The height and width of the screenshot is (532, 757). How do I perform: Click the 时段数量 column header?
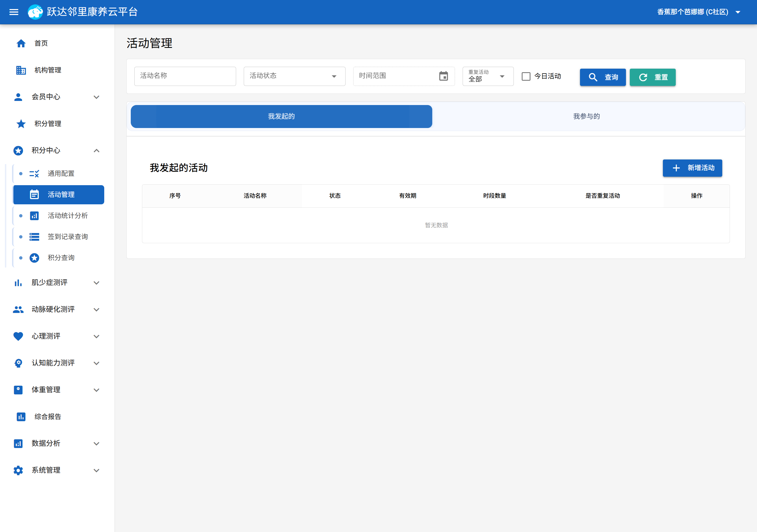[x=495, y=196]
